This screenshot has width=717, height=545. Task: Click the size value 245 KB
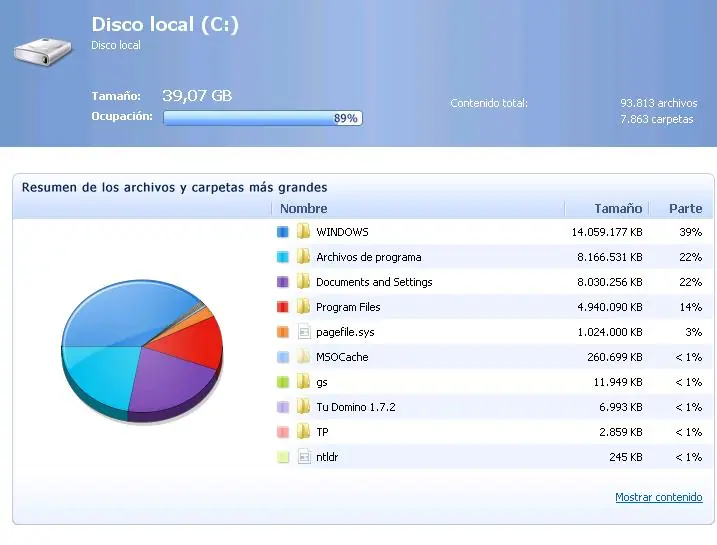point(626,457)
